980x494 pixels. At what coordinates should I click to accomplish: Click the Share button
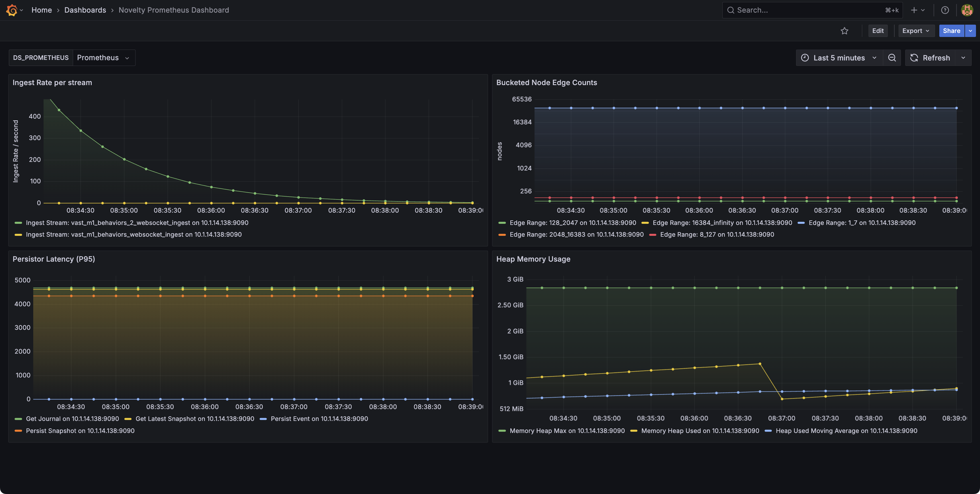[951, 31]
